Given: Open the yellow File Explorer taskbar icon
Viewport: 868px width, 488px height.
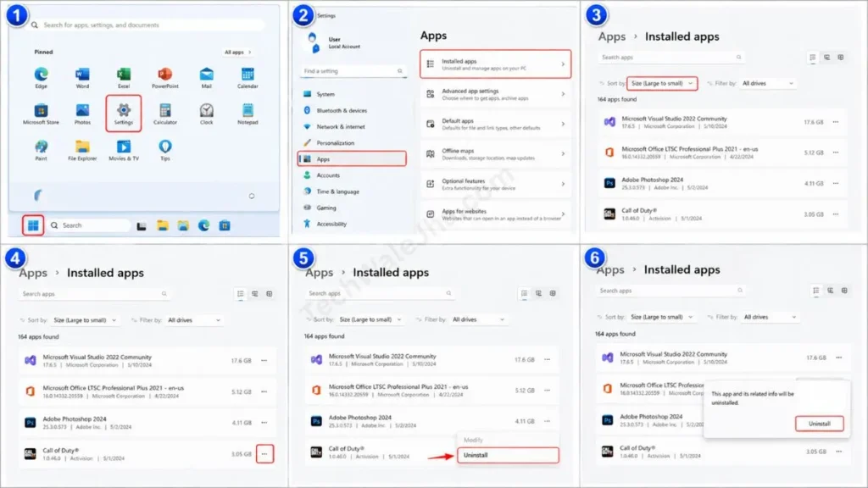Looking at the screenshot, I should 162,225.
